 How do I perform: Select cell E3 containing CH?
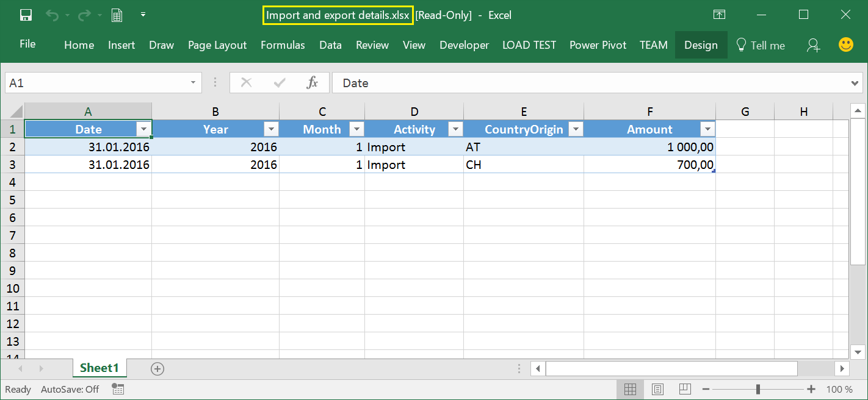tap(524, 165)
